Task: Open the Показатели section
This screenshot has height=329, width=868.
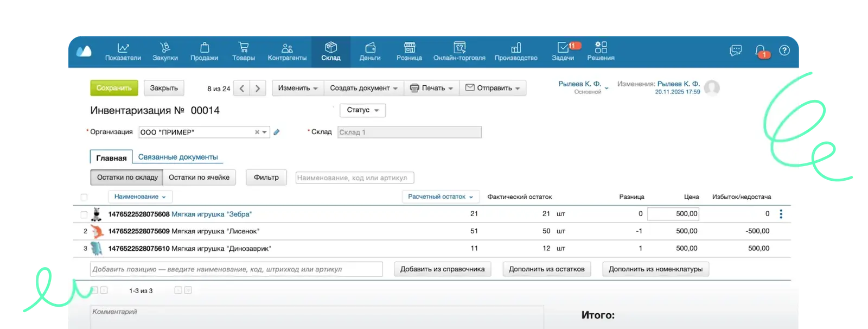Action: tap(123, 52)
